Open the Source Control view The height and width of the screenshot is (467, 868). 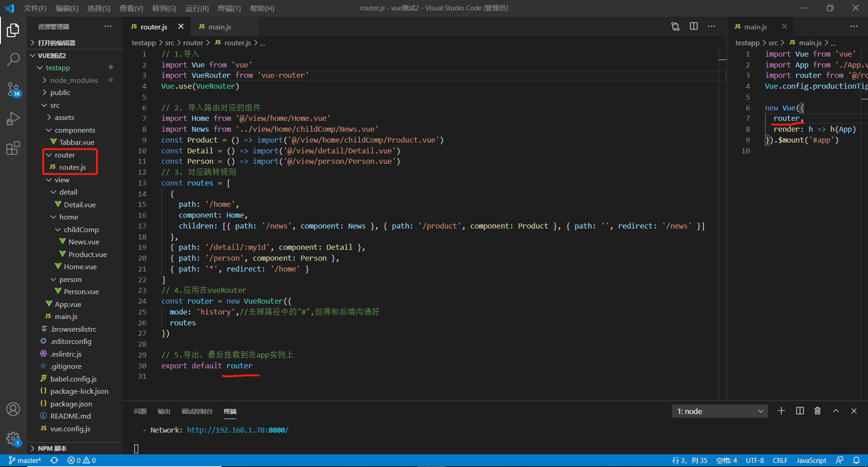13,89
